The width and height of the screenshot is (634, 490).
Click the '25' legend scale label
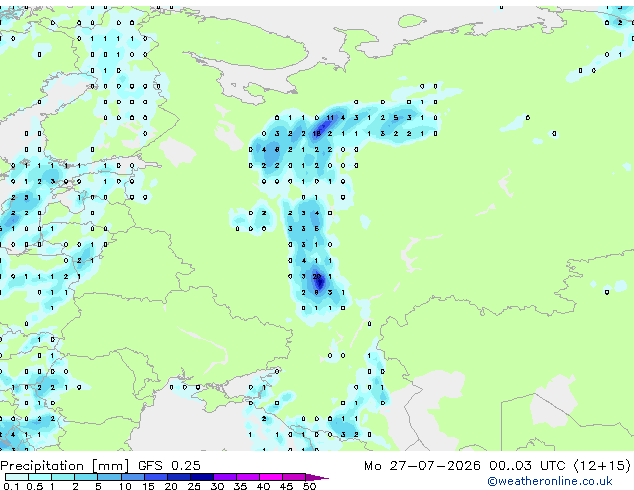tap(194, 486)
